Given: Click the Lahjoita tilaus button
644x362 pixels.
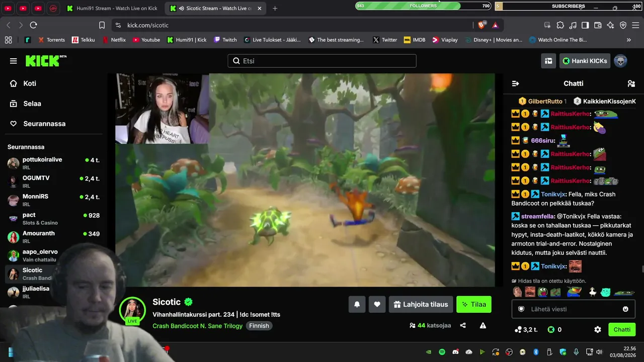Looking at the screenshot, I should pyautogui.click(x=421, y=304).
